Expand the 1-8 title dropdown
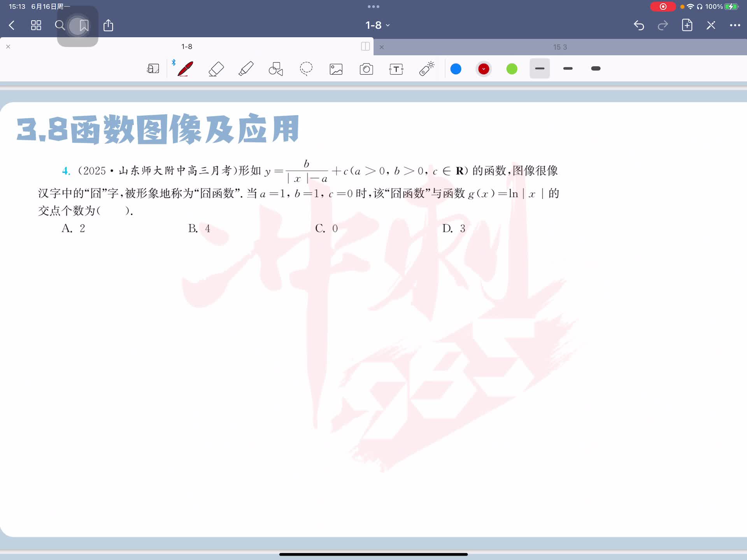Image resolution: width=747 pixels, height=560 pixels. [377, 25]
